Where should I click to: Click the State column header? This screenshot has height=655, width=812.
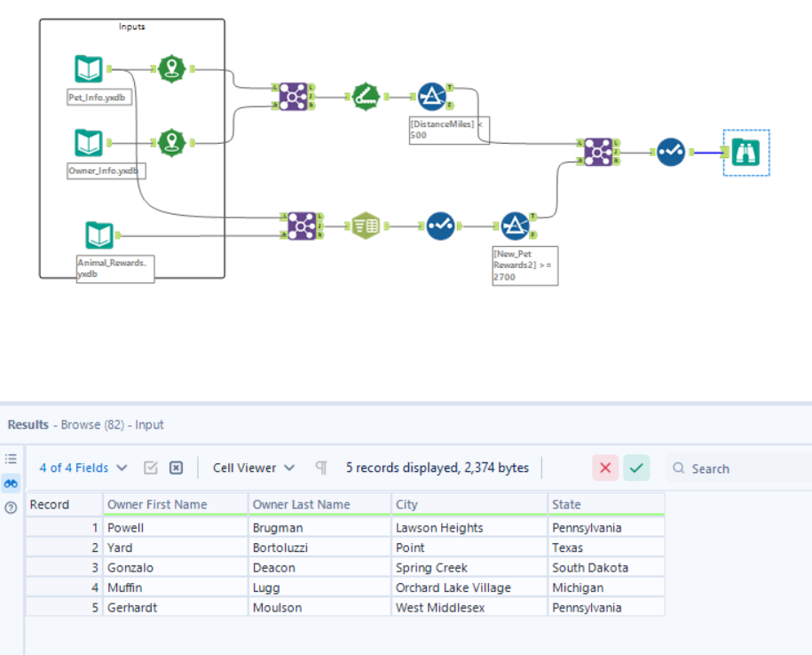606,504
